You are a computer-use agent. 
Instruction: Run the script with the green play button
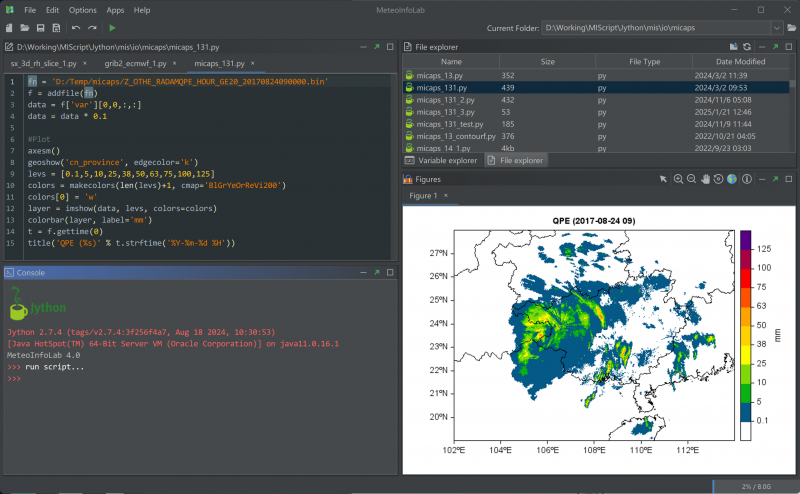112,28
